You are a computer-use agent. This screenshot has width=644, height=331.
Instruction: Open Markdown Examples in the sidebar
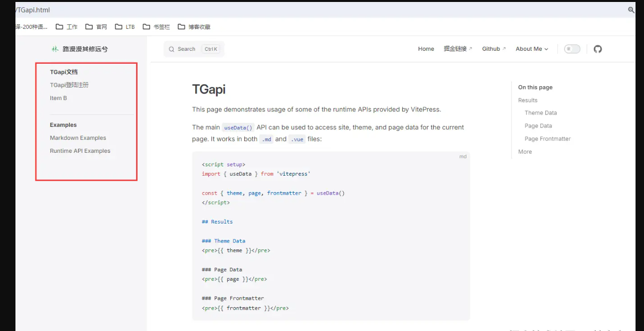pyautogui.click(x=78, y=138)
